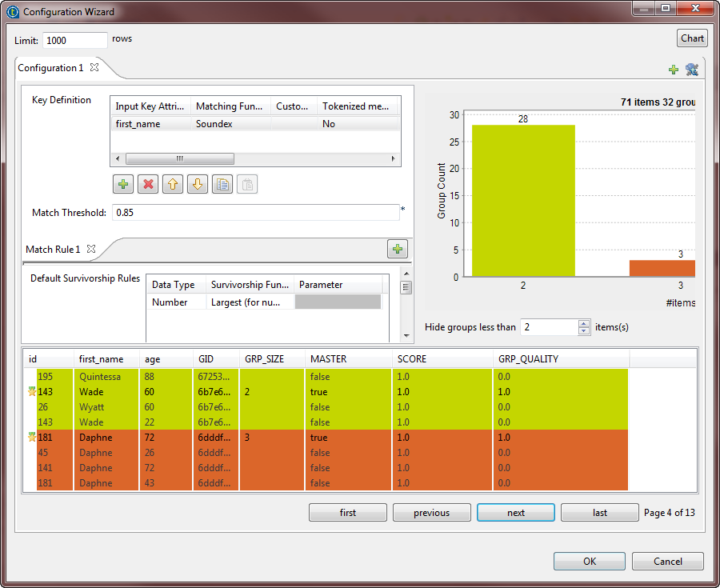Image resolution: width=720 pixels, height=588 pixels.
Task: Move key up with the up arrow
Action: coord(173,185)
